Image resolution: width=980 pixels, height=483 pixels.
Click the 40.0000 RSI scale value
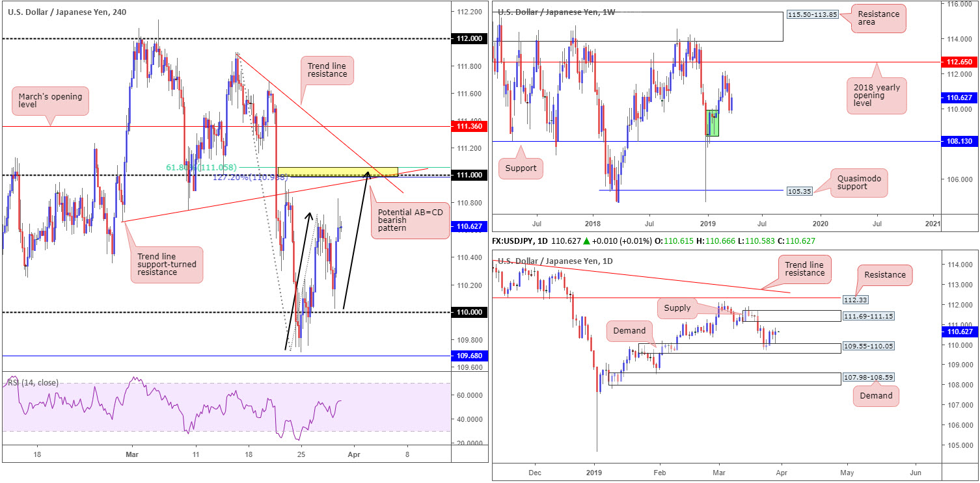click(469, 419)
